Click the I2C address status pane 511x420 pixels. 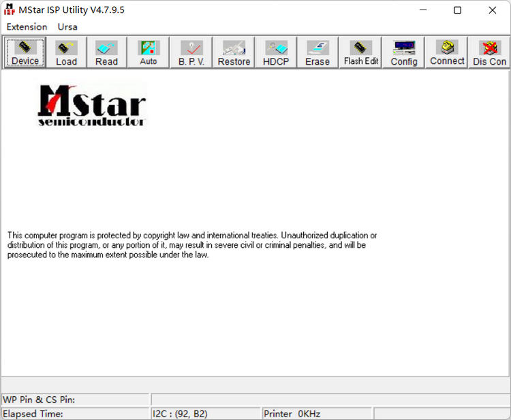[x=206, y=413]
